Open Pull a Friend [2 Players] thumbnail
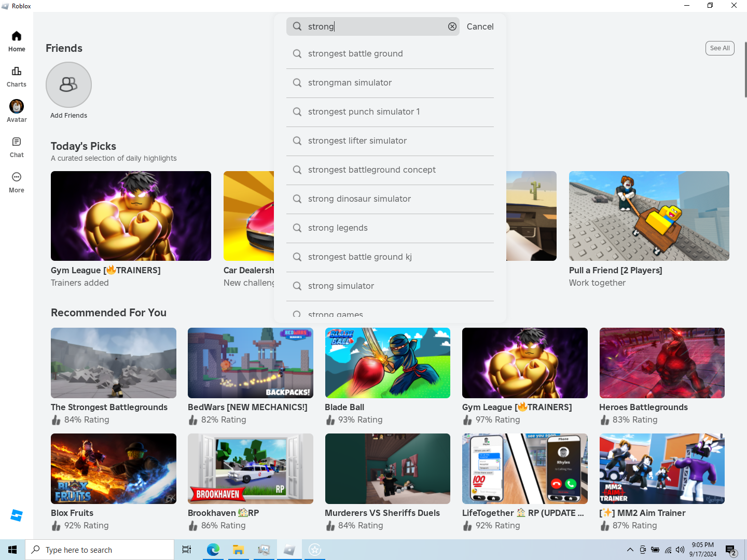The image size is (747, 560). (x=649, y=216)
